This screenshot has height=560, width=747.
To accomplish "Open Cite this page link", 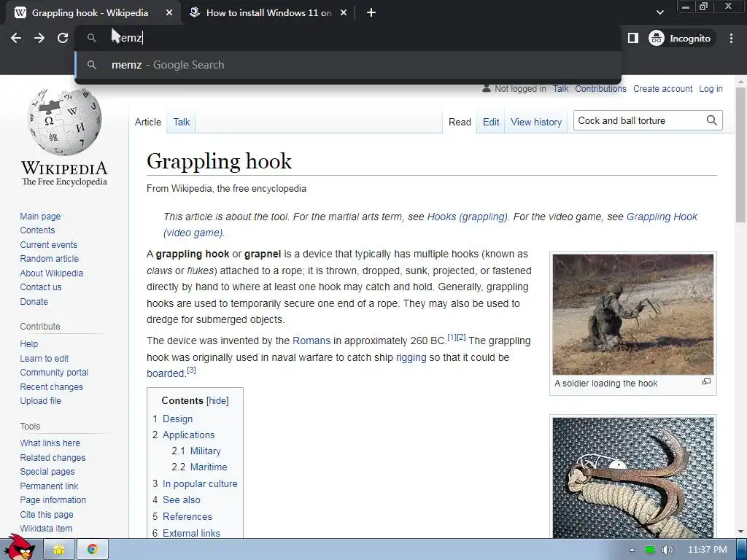I will pos(47,514).
